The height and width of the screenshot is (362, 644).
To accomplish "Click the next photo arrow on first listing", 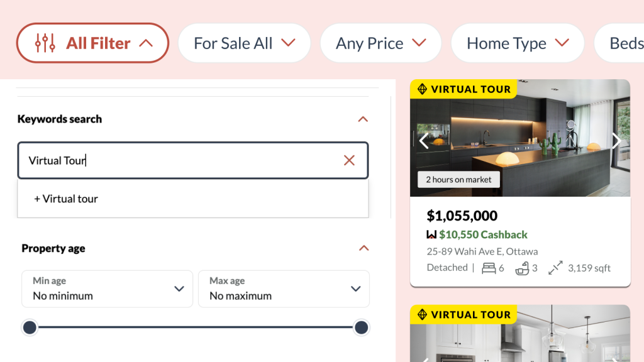I will pyautogui.click(x=616, y=141).
